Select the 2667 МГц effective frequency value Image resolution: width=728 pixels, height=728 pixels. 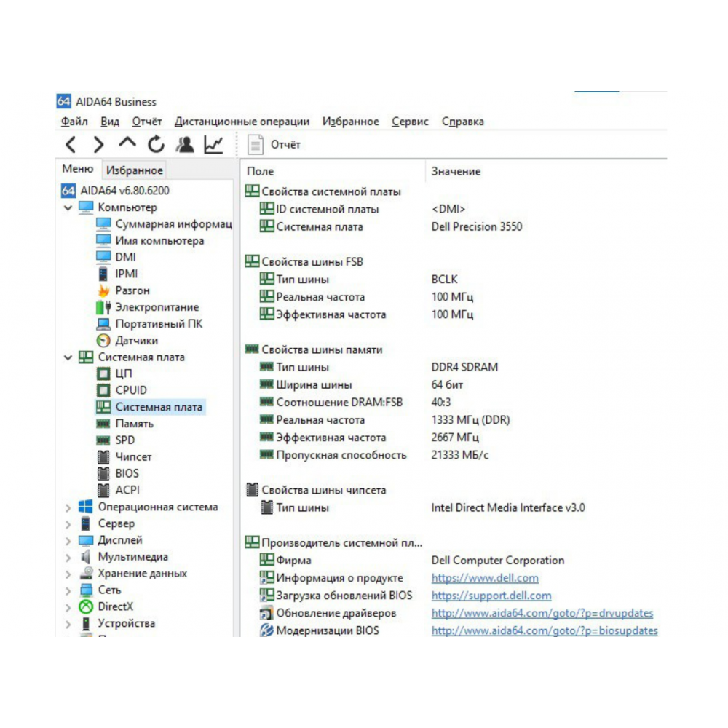[x=455, y=438]
